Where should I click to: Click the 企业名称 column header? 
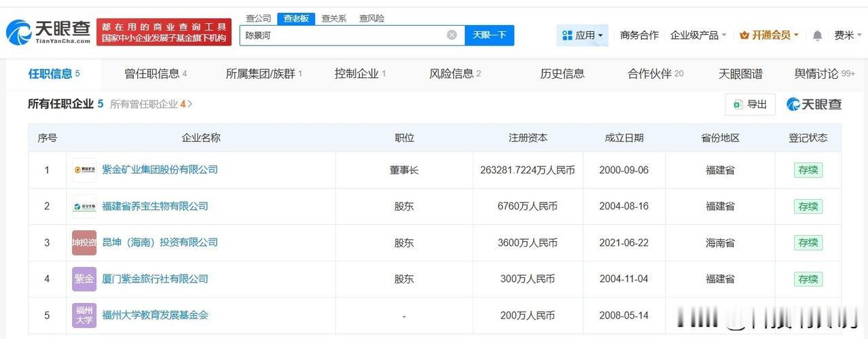point(201,138)
